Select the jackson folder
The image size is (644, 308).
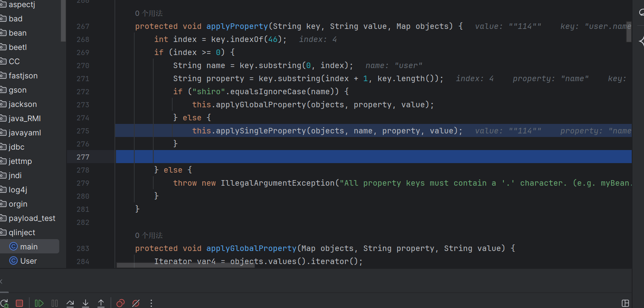click(23, 104)
